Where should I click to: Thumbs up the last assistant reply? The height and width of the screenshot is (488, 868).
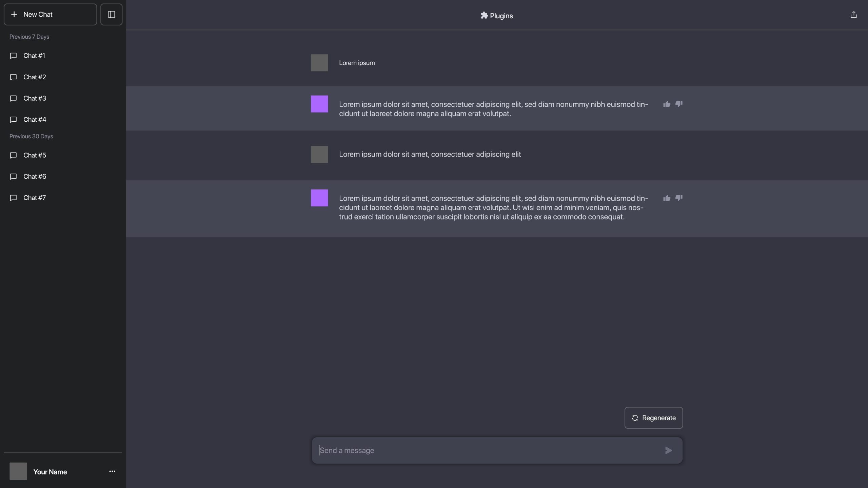667,198
